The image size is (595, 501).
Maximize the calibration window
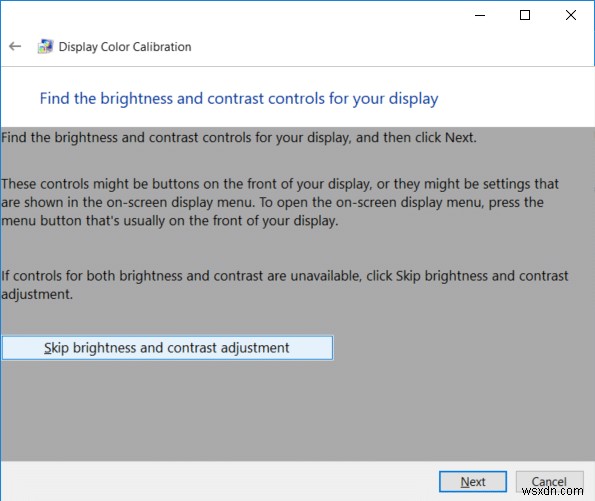(x=525, y=15)
